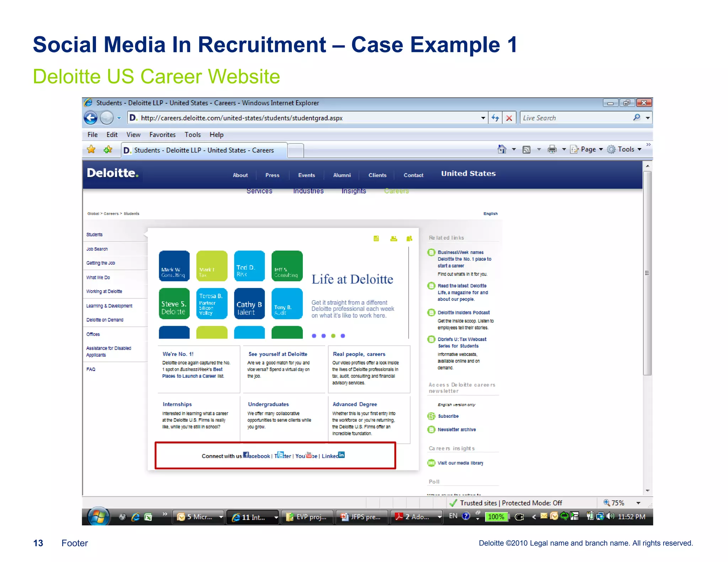Image resolution: width=728 pixels, height=562 pixels.
Task: Click the taskbar help question mark icon
Action: [466, 516]
